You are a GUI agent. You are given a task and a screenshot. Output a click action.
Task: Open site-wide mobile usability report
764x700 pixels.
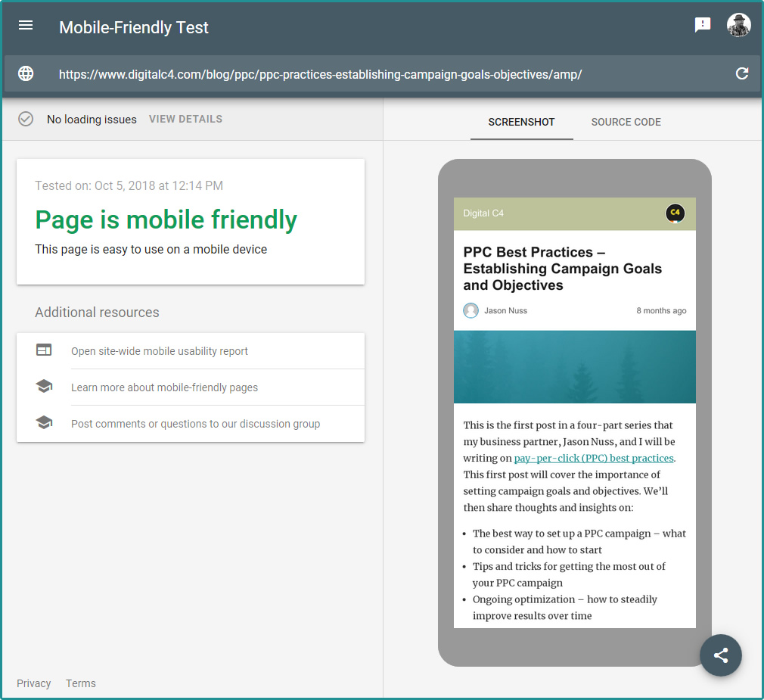click(160, 351)
